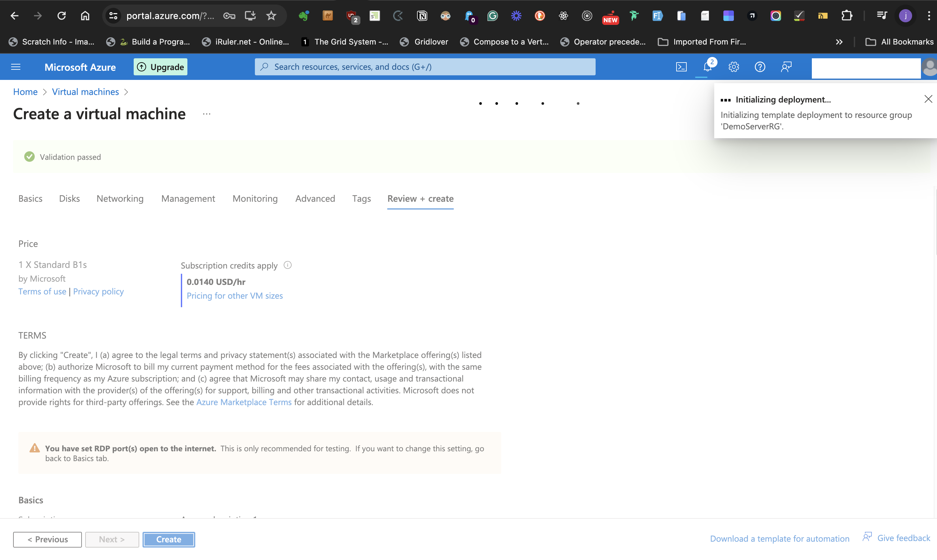Dismiss the Initializing deployment notification
Screen dimensions: 937x560
click(x=928, y=99)
